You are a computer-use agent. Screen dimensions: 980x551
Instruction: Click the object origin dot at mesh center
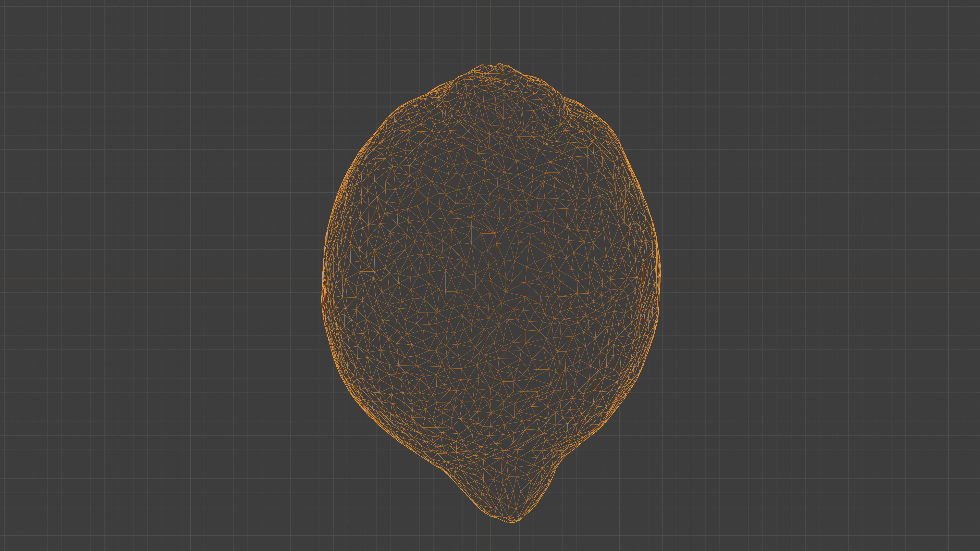[490, 278]
